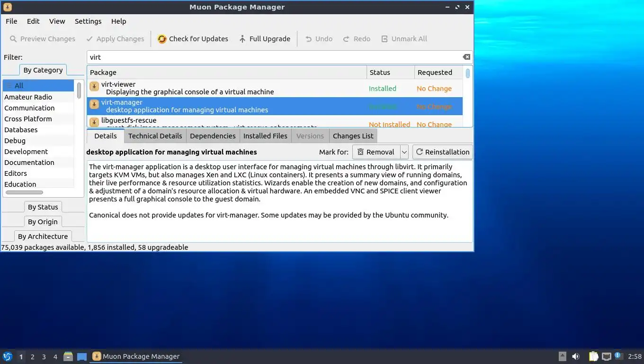The width and height of the screenshot is (644, 364).
Task: Select the Documentation category
Action: (x=38, y=163)
